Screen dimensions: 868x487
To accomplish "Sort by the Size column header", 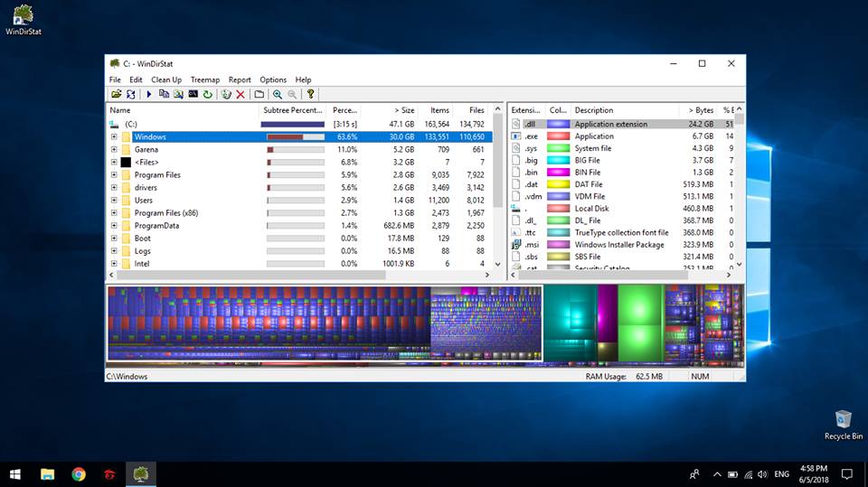I will tap(401, 110).
